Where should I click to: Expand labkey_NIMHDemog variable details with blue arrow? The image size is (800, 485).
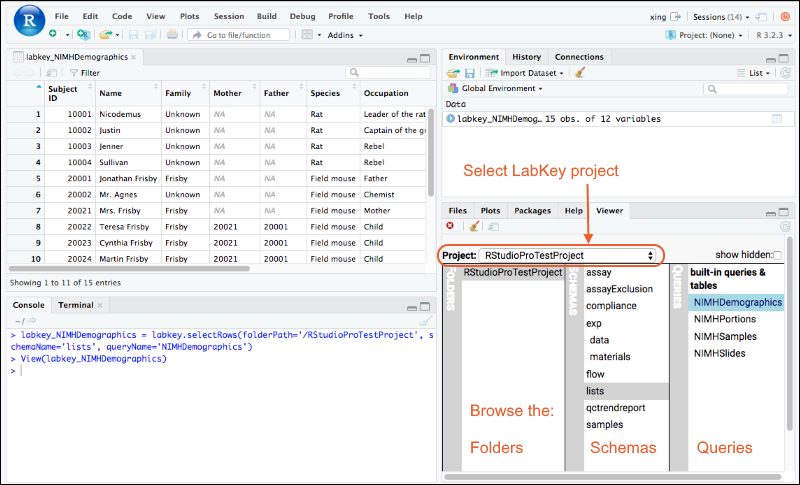click(451, 119)
